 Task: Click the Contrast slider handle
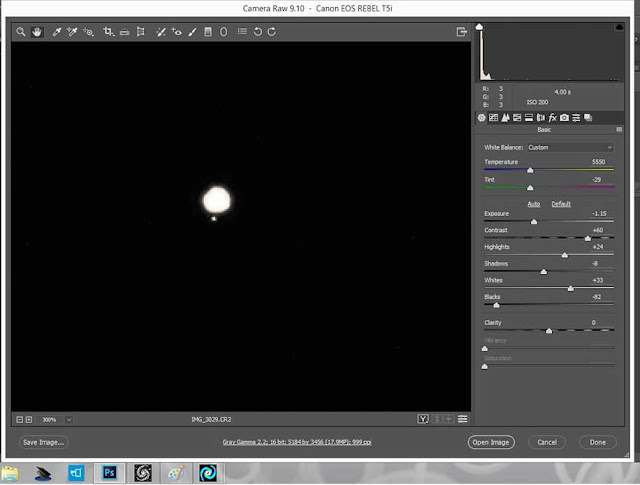pos(588,238)
